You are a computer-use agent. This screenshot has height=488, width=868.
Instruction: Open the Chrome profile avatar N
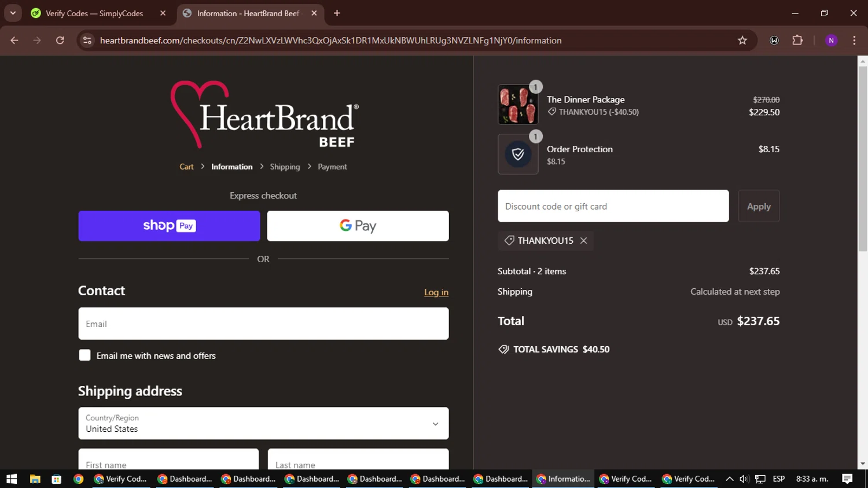pyautogui.click(x=831, y=41)
